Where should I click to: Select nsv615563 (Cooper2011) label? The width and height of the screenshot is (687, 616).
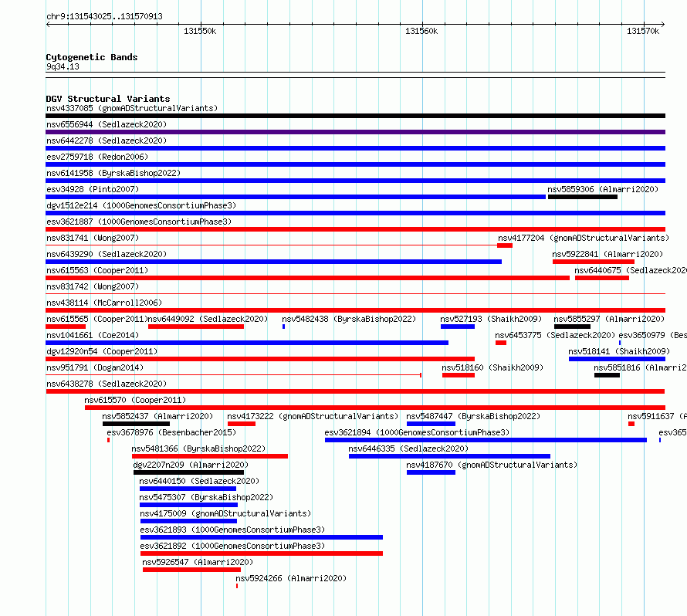tap(97, 270)
